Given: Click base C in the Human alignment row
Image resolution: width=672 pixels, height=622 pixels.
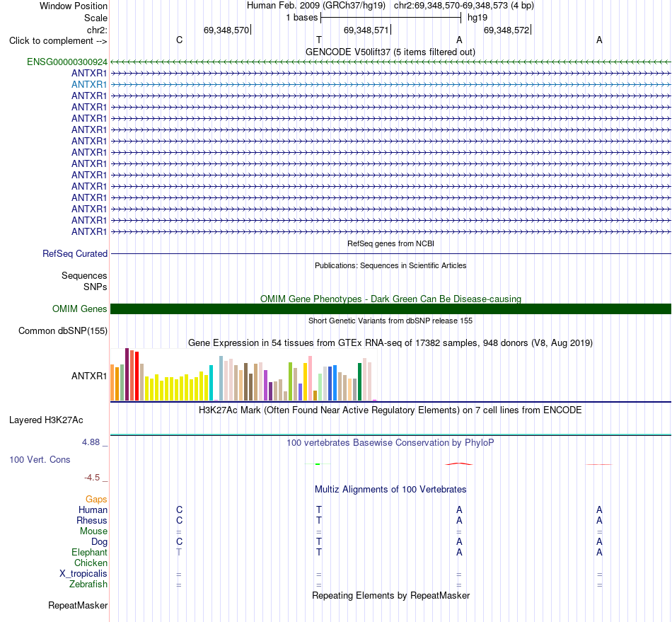Looking at the screenshot, I should click(179, 509).
